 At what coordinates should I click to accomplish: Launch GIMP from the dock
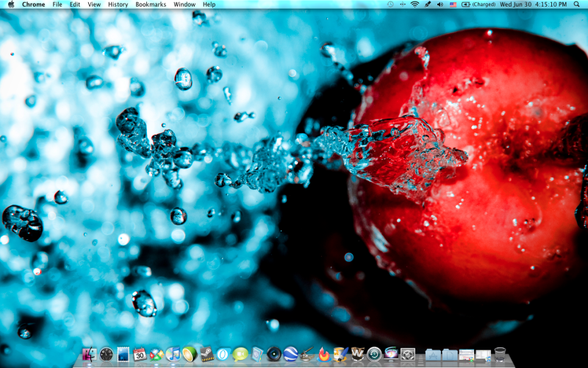tap(307, 354)
